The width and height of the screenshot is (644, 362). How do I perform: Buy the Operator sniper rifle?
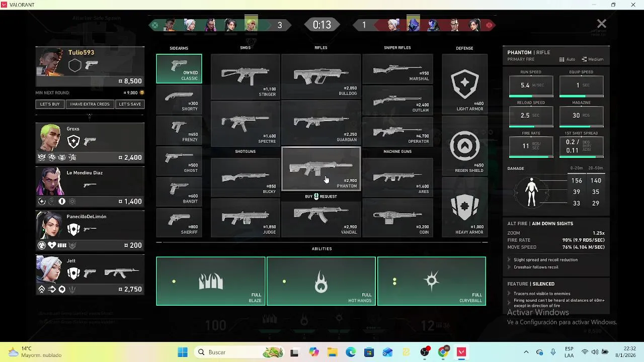point(397,131)
